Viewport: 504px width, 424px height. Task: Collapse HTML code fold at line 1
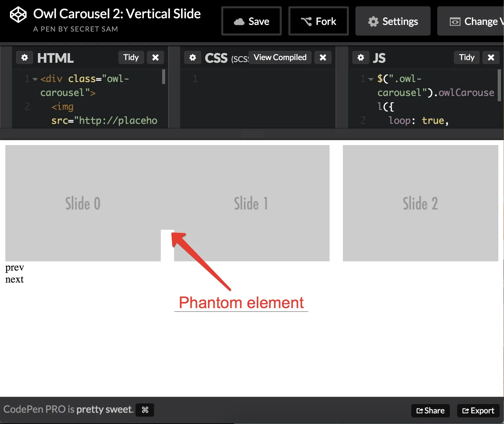[x=35, y=79]
